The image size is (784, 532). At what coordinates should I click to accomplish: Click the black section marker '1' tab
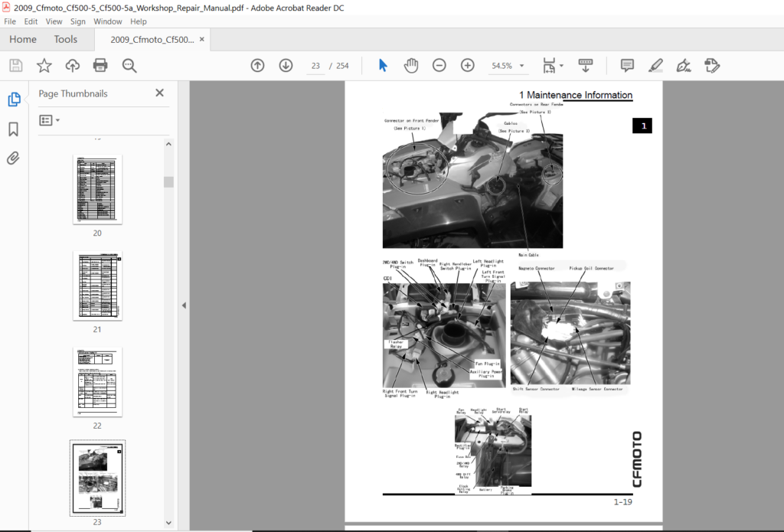tap(642, 126)
